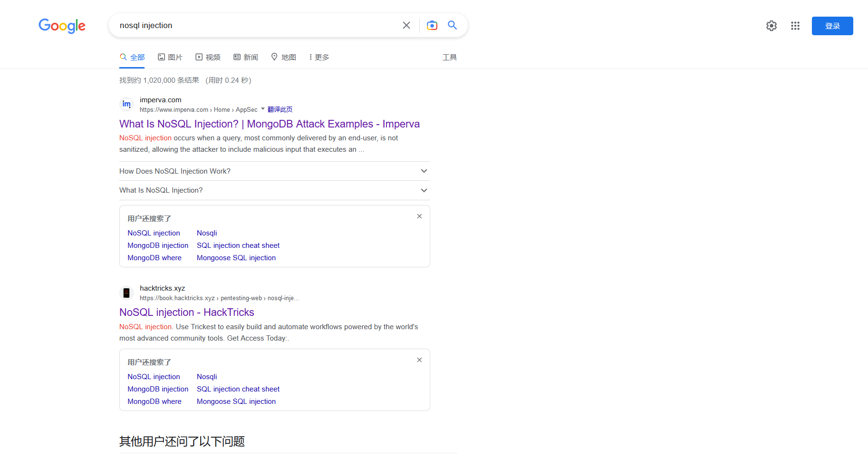
Task: Switch to the 地图 tab
Action: 284,57
